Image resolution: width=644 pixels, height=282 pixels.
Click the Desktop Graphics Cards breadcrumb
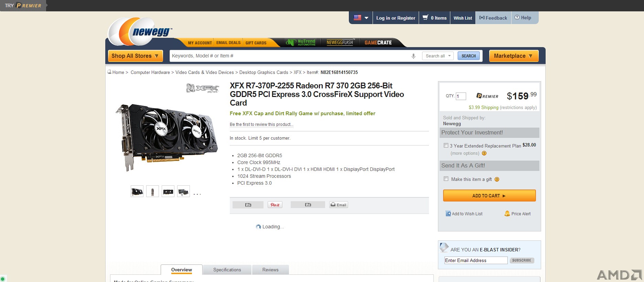264,72
